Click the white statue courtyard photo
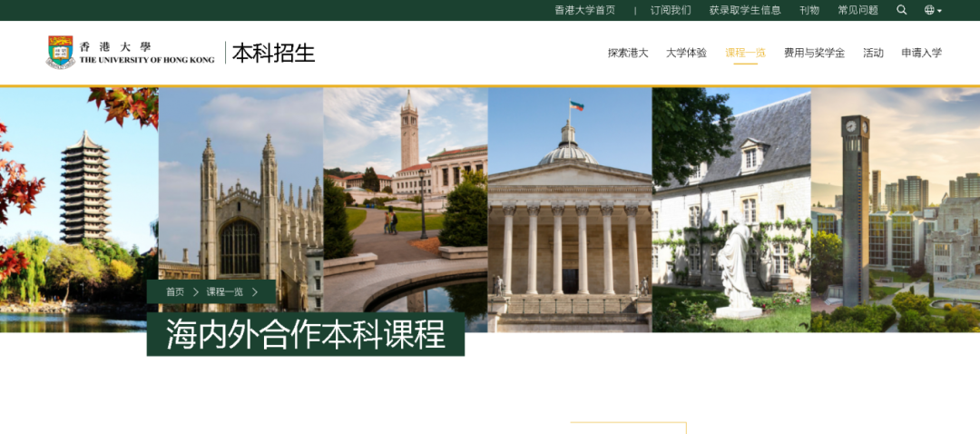 point(732,210)
